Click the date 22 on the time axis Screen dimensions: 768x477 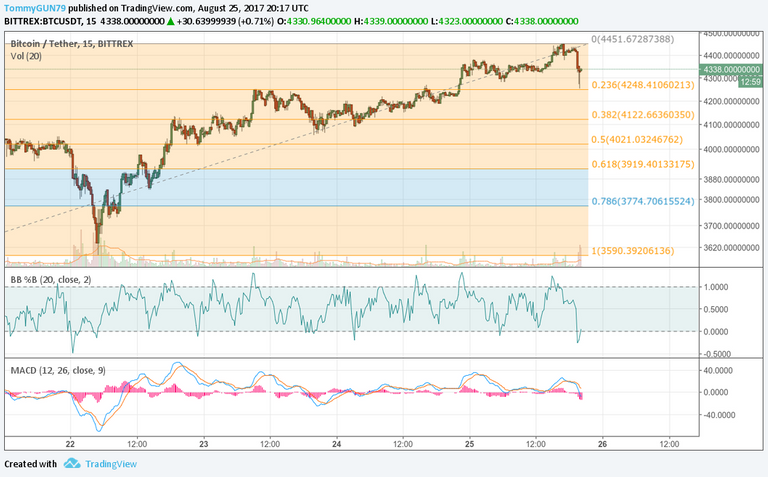[71, 444]
